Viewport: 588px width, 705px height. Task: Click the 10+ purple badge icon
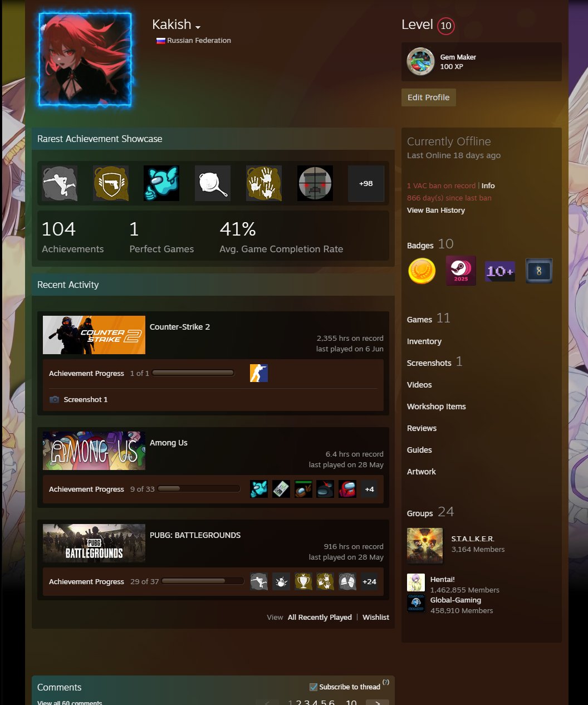tap(500, 271)
